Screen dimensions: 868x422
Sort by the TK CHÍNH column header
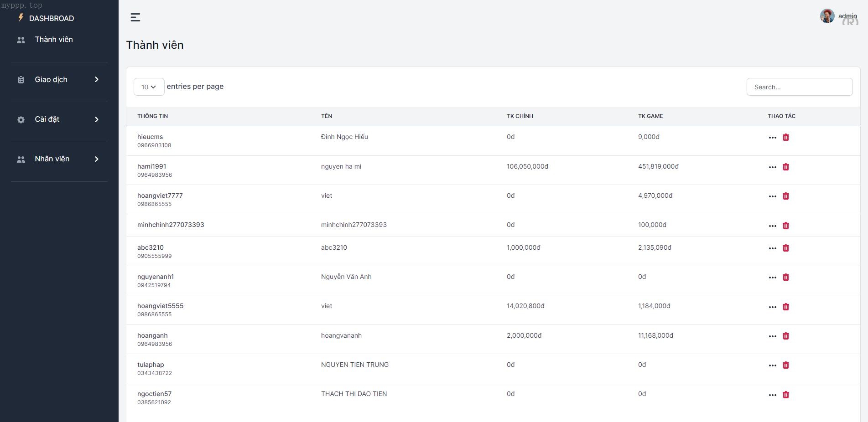click(x=520, y=116)
